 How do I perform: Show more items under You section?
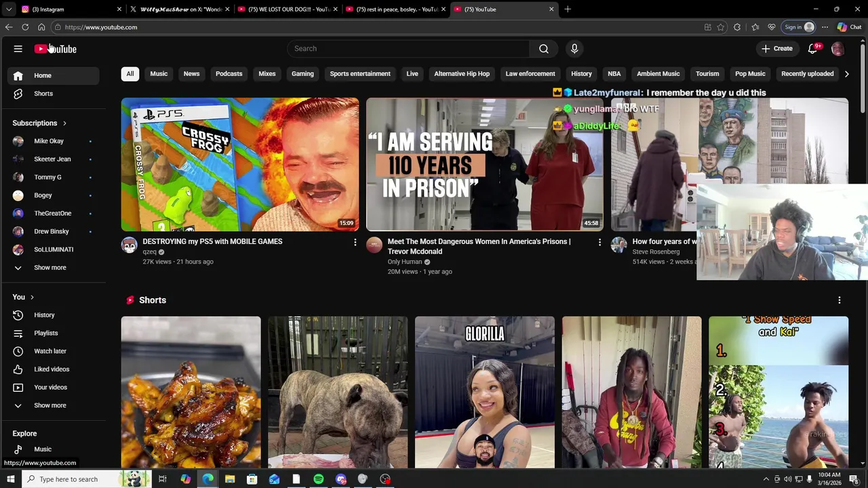[54, 405]
